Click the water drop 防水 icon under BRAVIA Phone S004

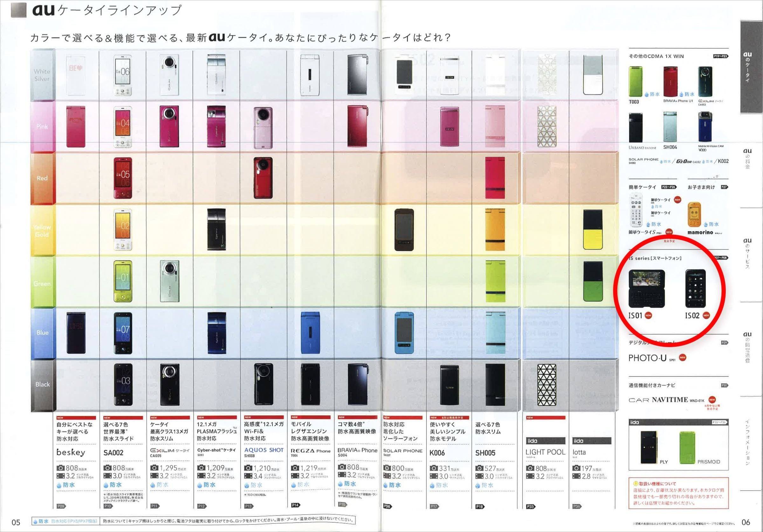pos(347,483)
